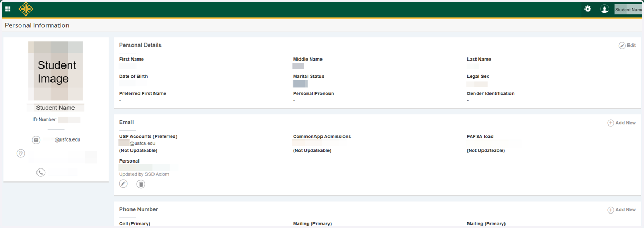Screen dimensions: 644x228
Task: Click the envelope icon in profile card
Action: coord(36,140)
